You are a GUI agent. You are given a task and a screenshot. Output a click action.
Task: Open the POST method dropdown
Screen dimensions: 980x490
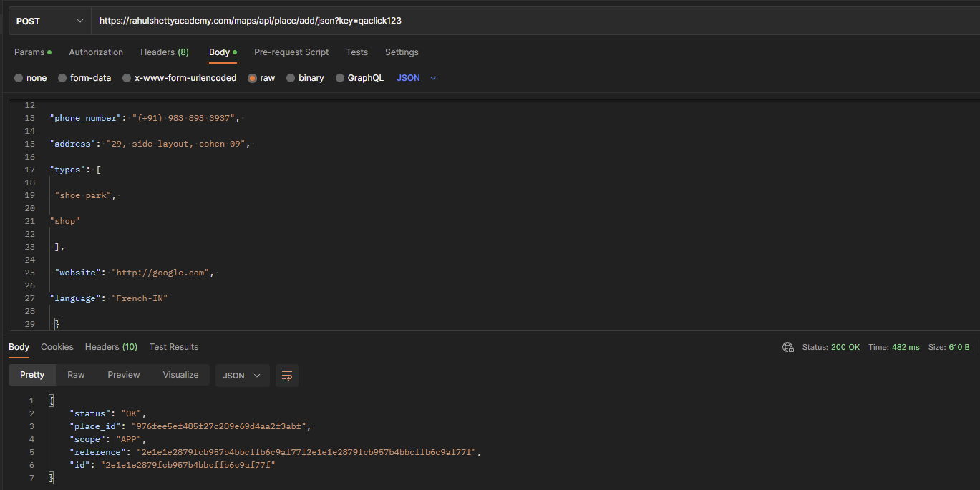49,21
